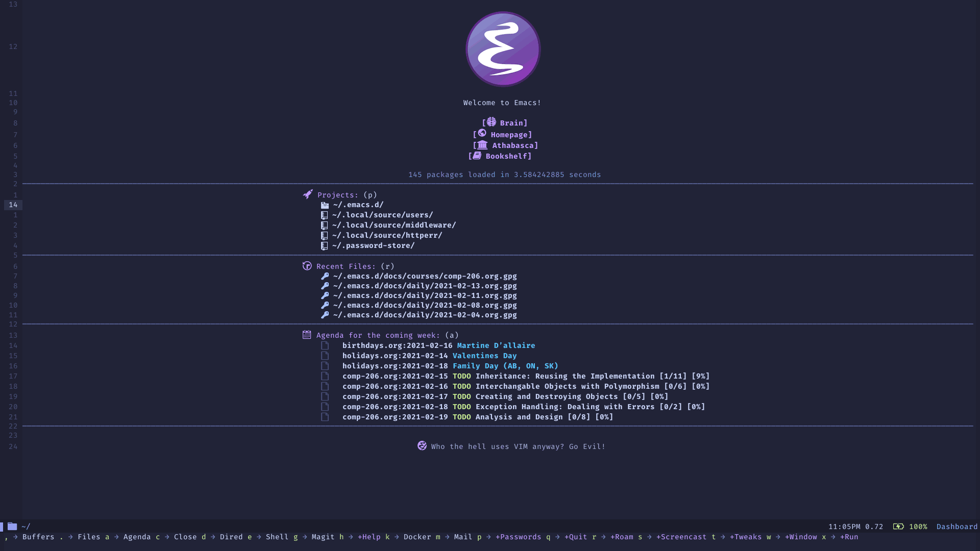
Task: Expand Agenda for coming week (a)
Action: pyautogui.click(x=378, y=335)
